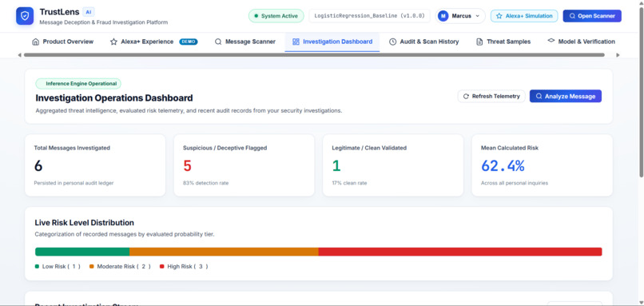Click the Refresh Telemetry button
The width and height of the screenshot is (644, 306).
coord(491,96)
